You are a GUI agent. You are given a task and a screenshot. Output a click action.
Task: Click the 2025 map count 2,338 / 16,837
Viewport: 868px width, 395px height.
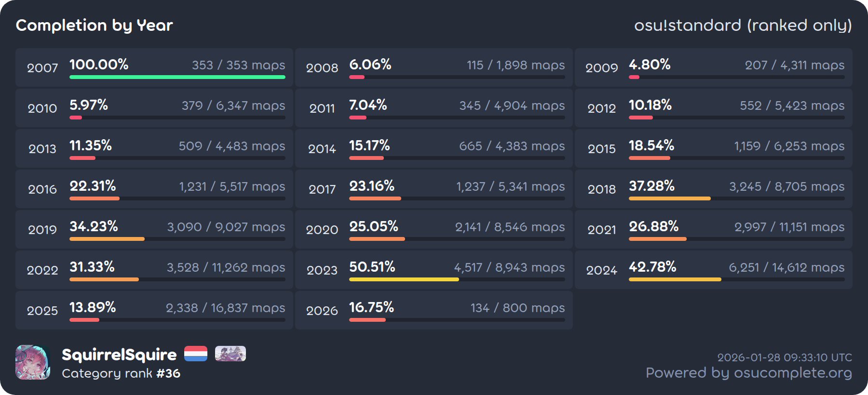[225, 308]
